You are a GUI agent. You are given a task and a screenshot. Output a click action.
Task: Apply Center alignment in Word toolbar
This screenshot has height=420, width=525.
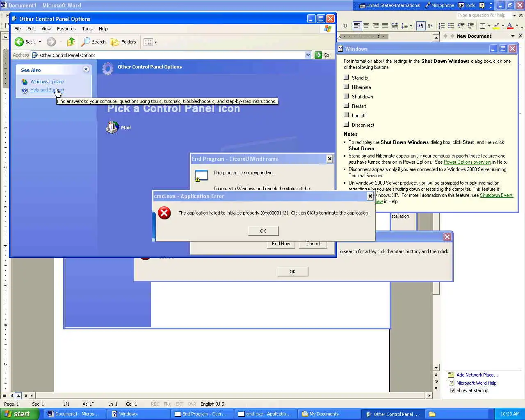[366, 26]
